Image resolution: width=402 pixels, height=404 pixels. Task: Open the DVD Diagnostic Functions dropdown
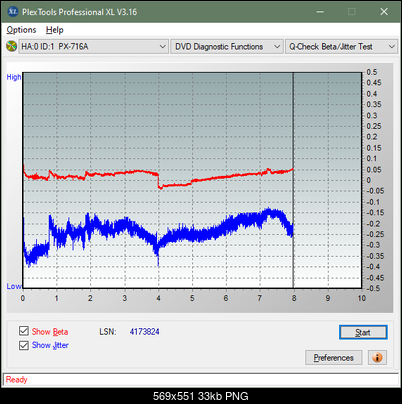click(227, 47)
